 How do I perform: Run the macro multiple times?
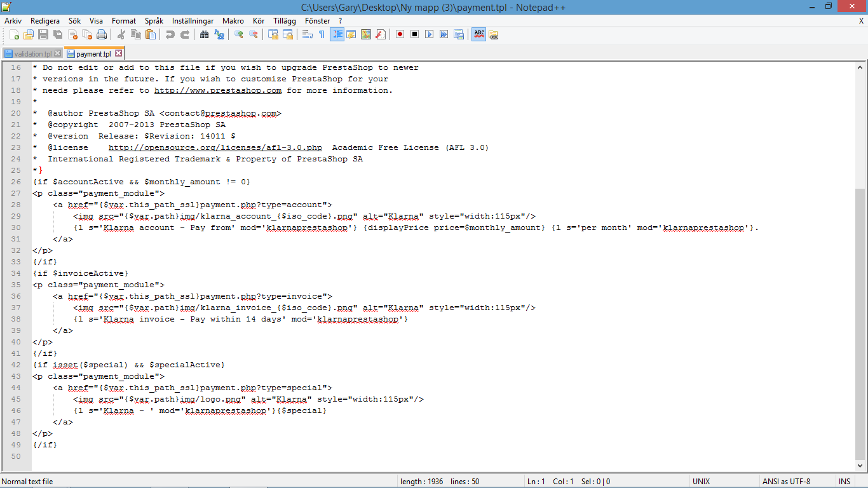click(x=444, y=34)
